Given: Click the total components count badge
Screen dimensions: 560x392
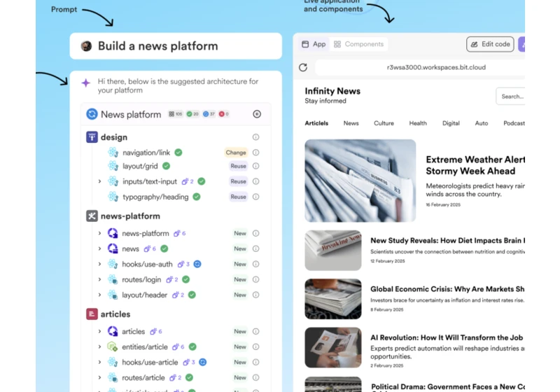Looking at the screenshot, I should click(x=176, y=114).
